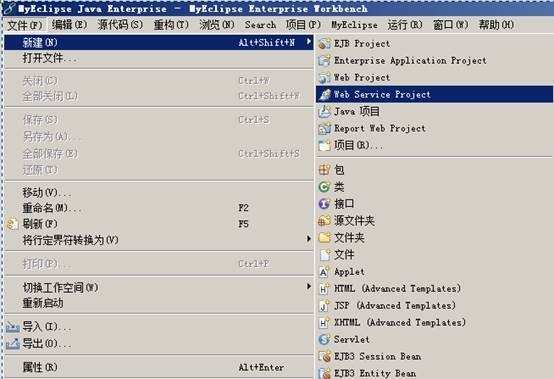The width and height of the screenshot is (554, 379).
Task: Open the 窗口(W) menu
Action: [x=450, y=25]
